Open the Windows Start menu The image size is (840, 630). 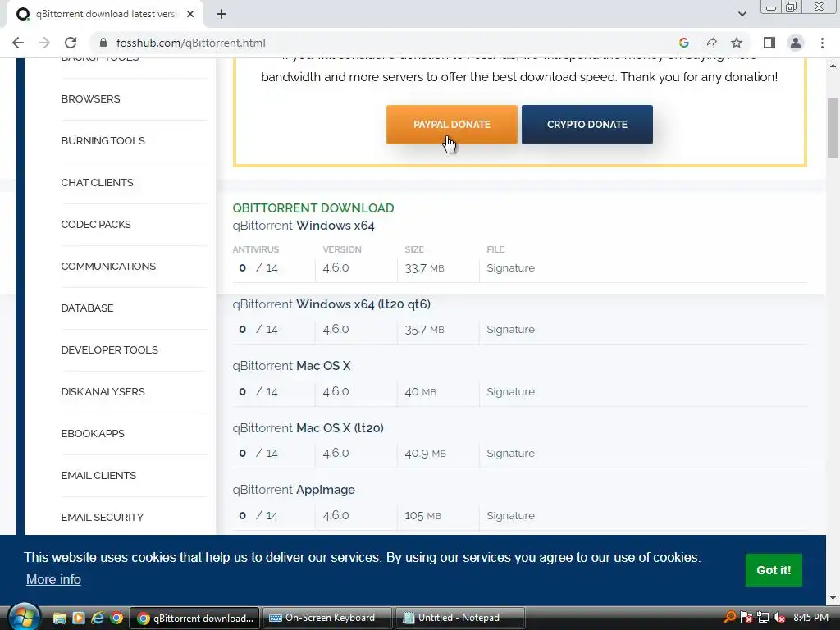pos(24,618)
